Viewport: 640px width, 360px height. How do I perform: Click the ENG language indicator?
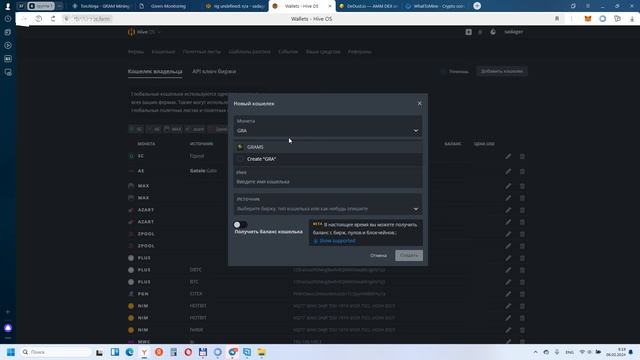[569, 352]
